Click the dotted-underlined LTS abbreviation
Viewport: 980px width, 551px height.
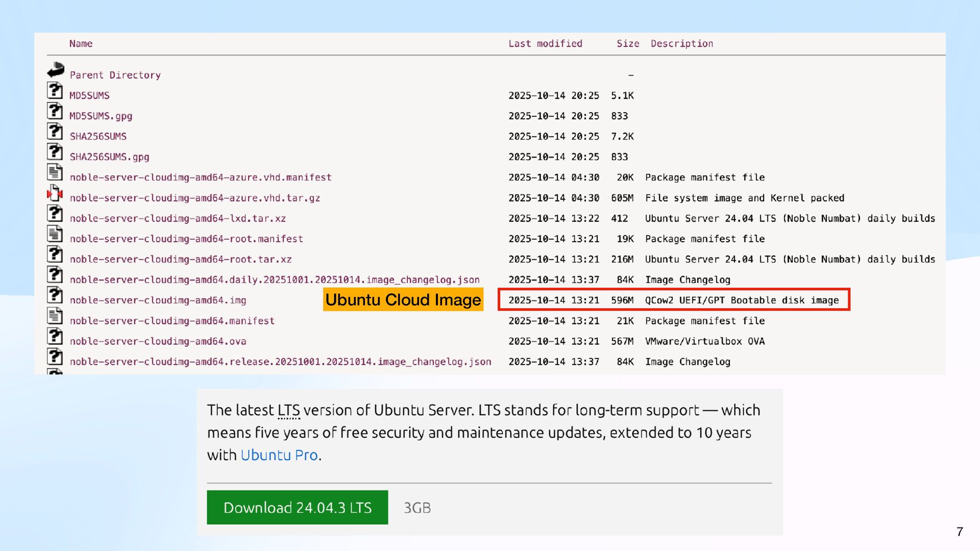tap(289, 411)
